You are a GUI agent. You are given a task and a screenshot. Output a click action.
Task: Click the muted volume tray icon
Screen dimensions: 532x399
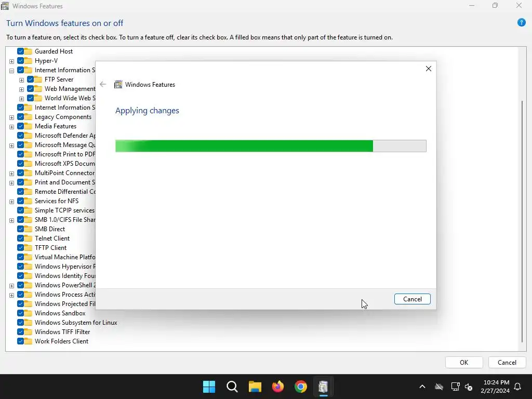pyautogui.click(x=469, y=387)
